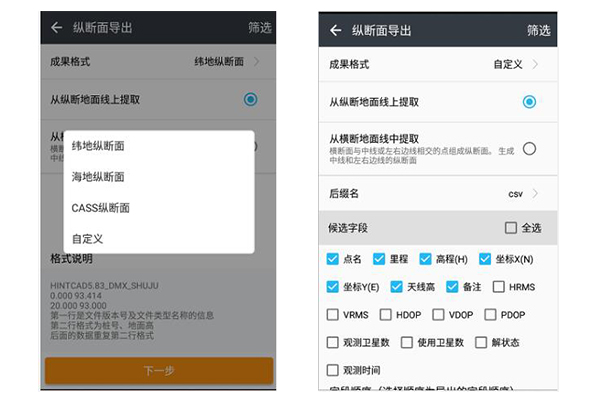Uncheck the 点名 field checkbox
Viewport: 600px width, 400px height.
tap(333, 259)
